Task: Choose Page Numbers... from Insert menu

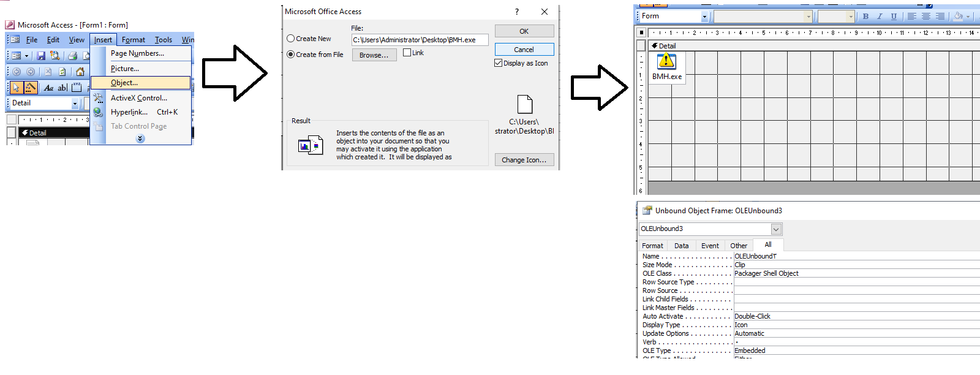Action: click(x=141, y=53)
